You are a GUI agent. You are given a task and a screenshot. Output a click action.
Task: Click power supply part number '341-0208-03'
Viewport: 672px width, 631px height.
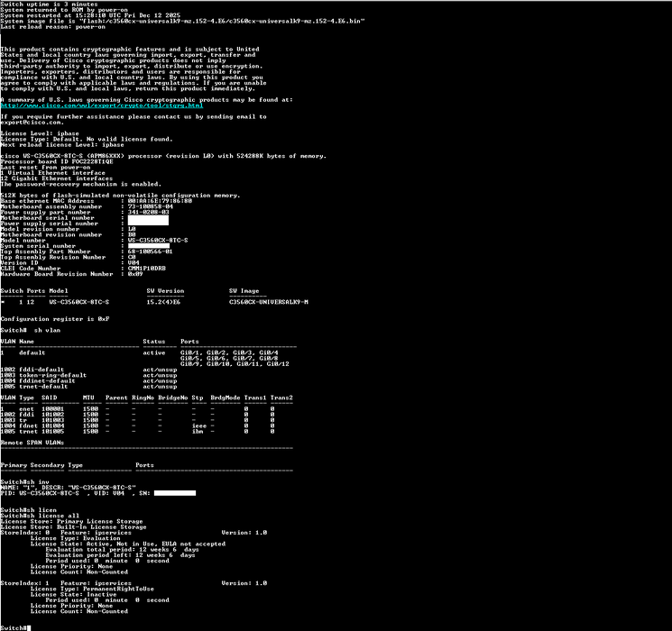pos(148,212)
